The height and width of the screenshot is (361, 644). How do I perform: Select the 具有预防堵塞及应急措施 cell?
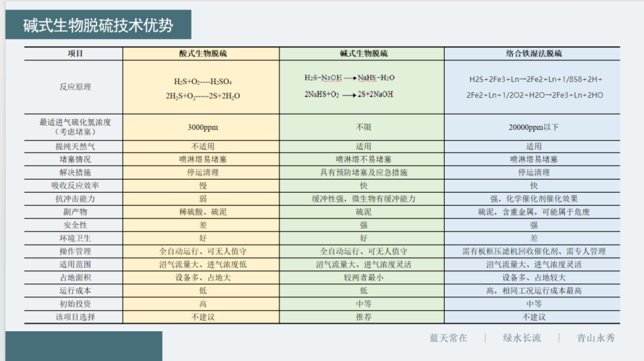click(x=362, y=173)
